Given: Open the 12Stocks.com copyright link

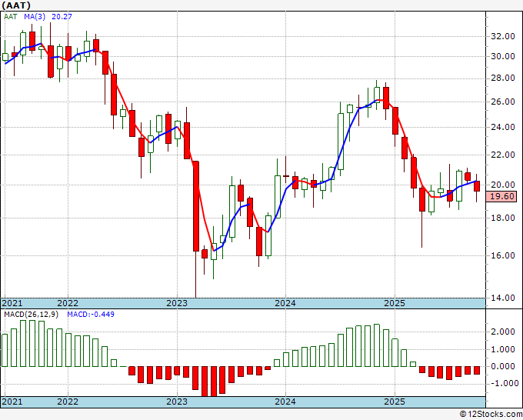Looking at the screenshot, I should click(x=491, y=415).
